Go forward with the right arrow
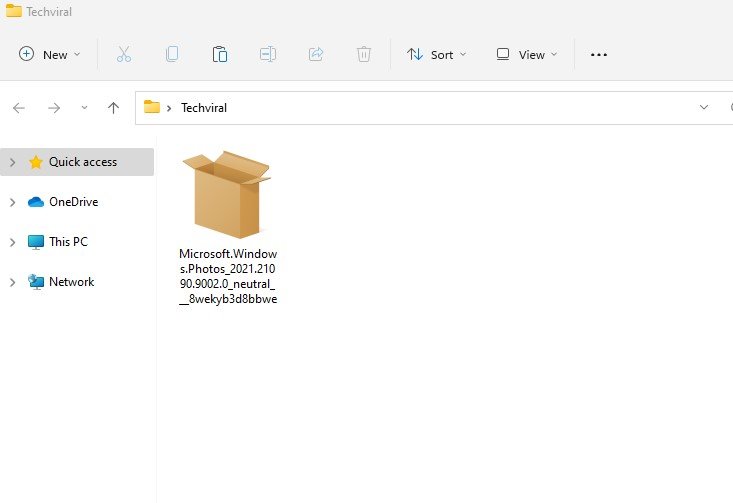 click(54, 108)
